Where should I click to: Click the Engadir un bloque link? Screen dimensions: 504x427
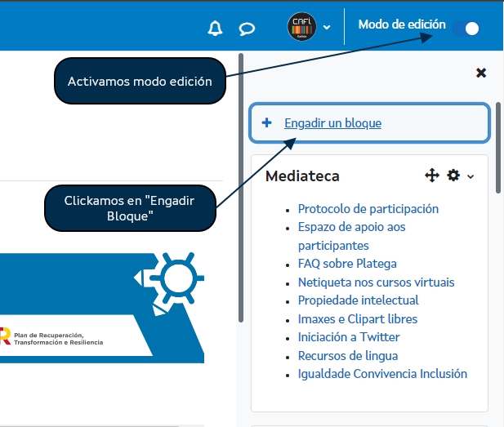pos(332,123)
